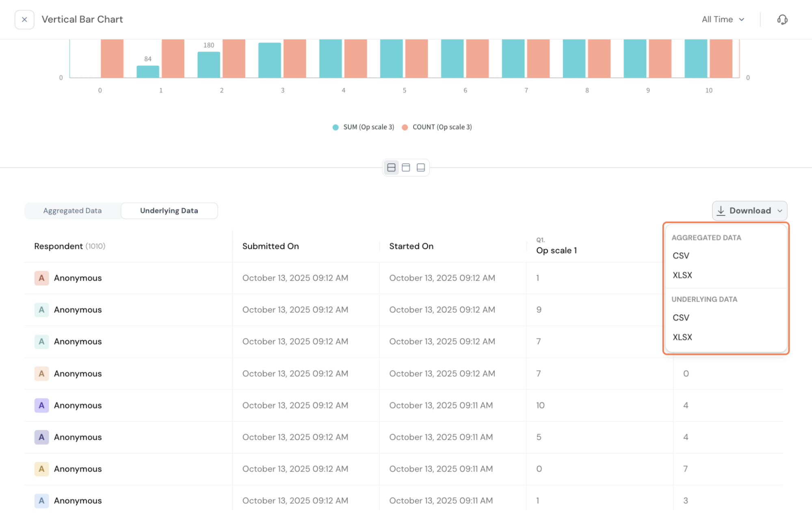This screenshot has width=812, height=515.
Task: Click the purple Anonymous avatar icon
Action: pos(41,405)
